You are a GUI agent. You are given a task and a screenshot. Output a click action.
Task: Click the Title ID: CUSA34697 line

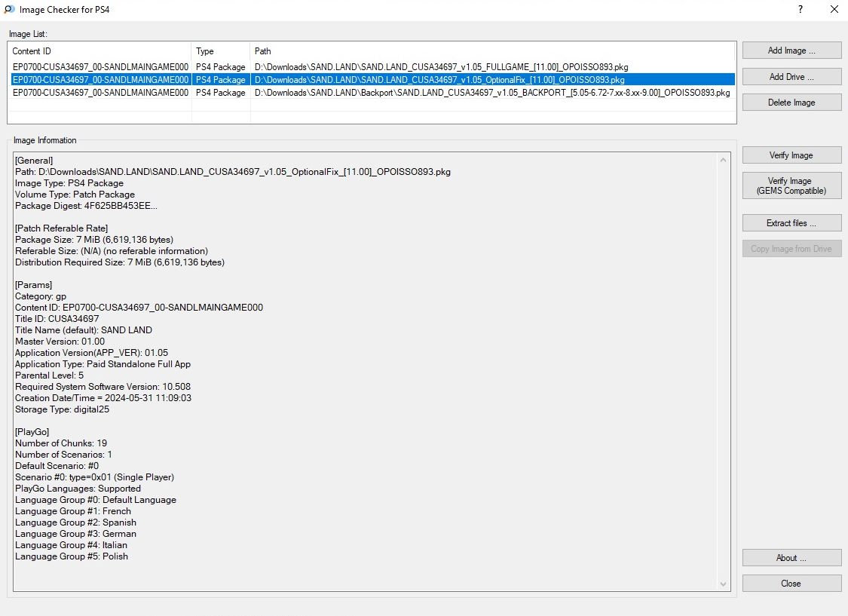pyautogui.click(x=57, y=318)
